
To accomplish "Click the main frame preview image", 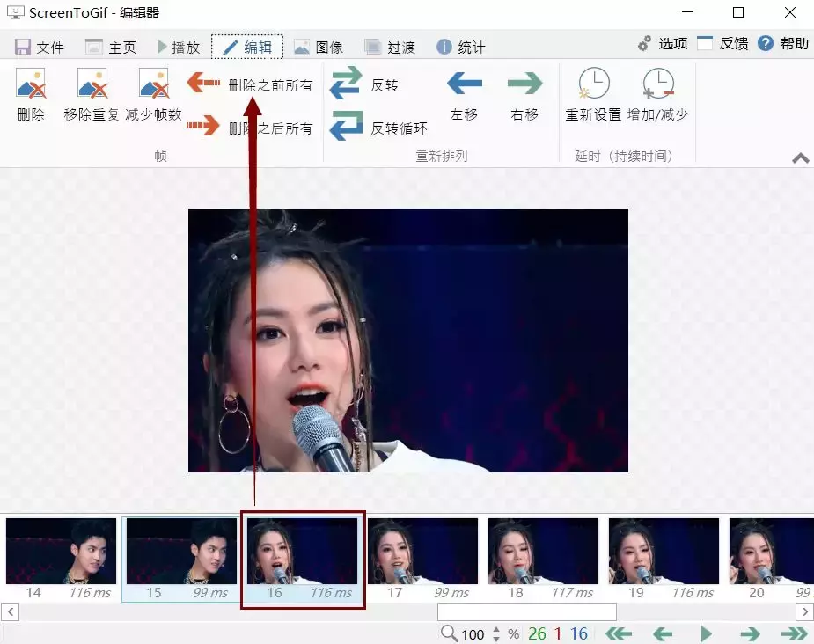I will point(408,340).
